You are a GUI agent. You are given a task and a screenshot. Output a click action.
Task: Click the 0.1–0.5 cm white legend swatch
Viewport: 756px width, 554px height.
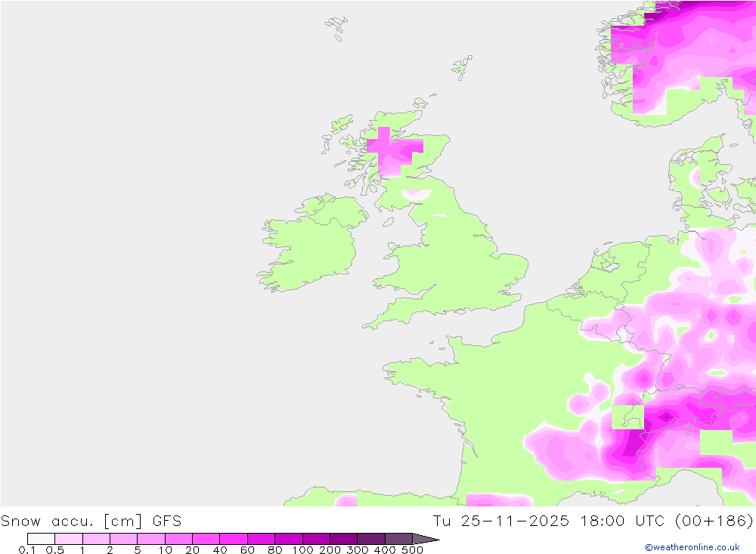41,539
